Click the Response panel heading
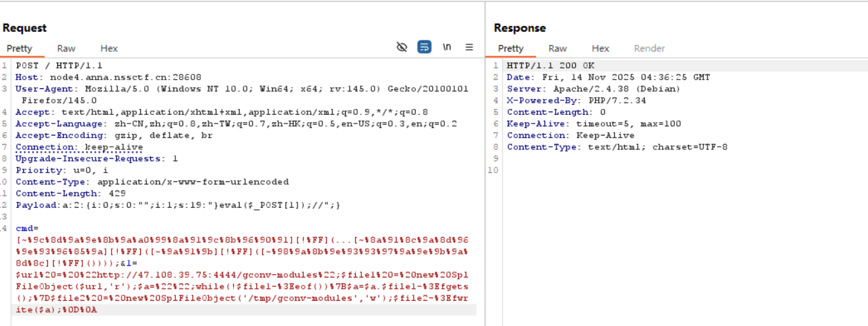The image size is (868, 326). [x=520, y=28]
